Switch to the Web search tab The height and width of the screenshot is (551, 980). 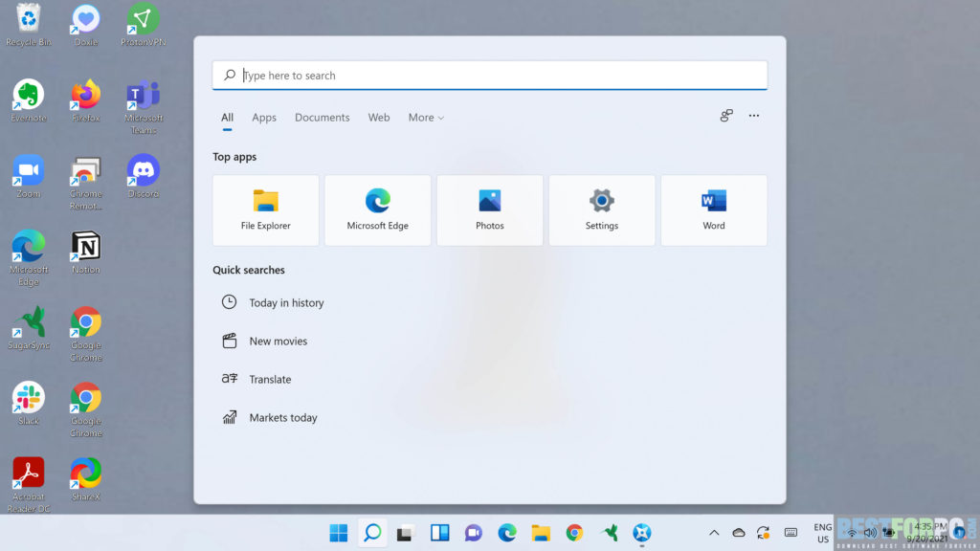(x=379, y=118)
